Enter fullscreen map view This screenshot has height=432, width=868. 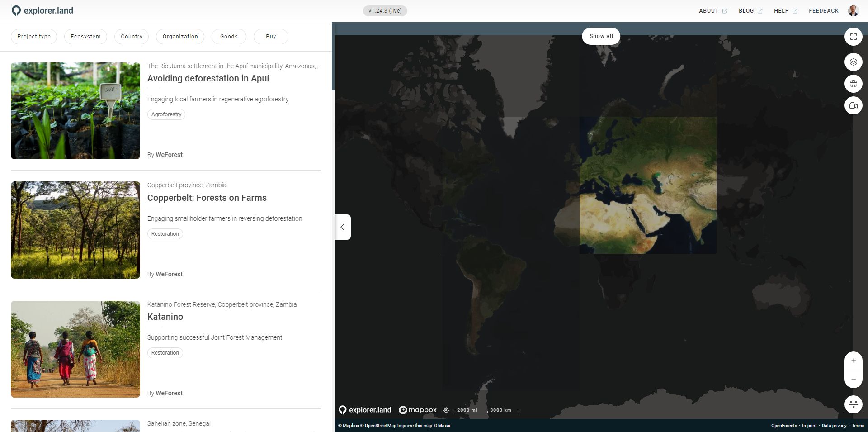click(854, 37)
